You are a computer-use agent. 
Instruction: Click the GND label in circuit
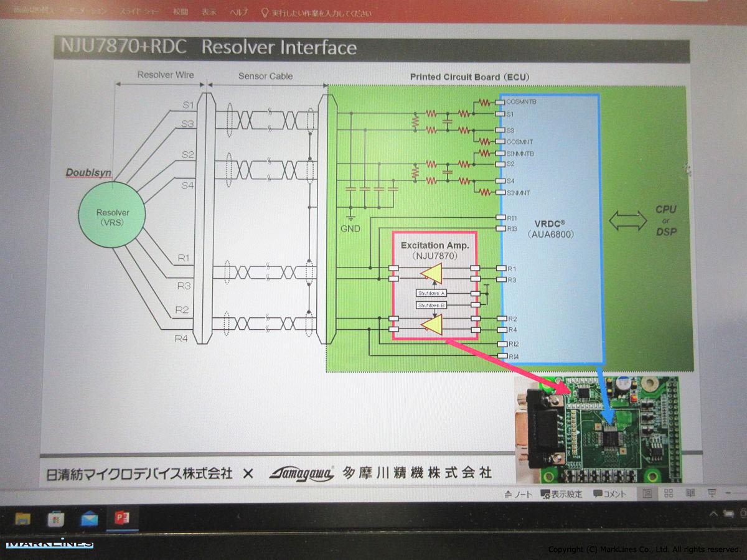[350, 230]
